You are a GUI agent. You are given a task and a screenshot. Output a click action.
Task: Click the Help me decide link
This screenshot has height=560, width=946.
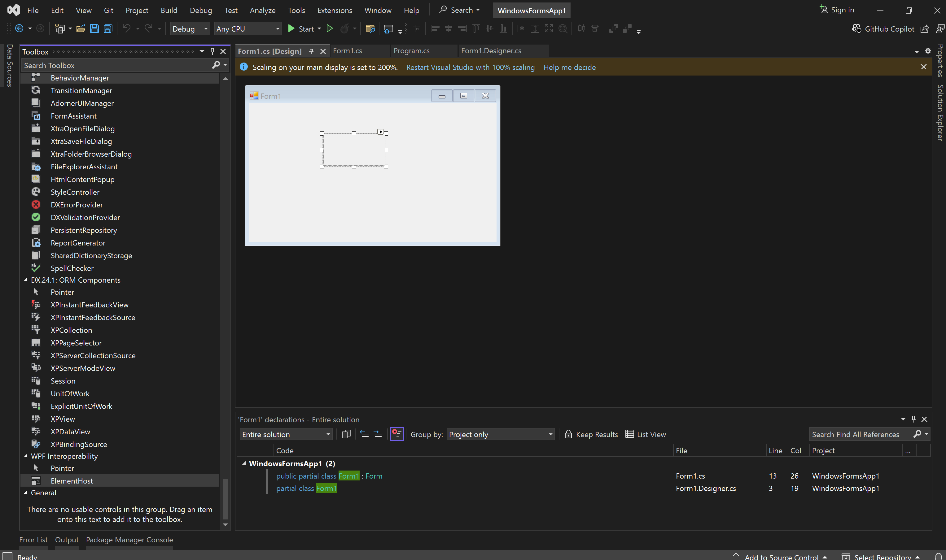[x=569, y=67]
